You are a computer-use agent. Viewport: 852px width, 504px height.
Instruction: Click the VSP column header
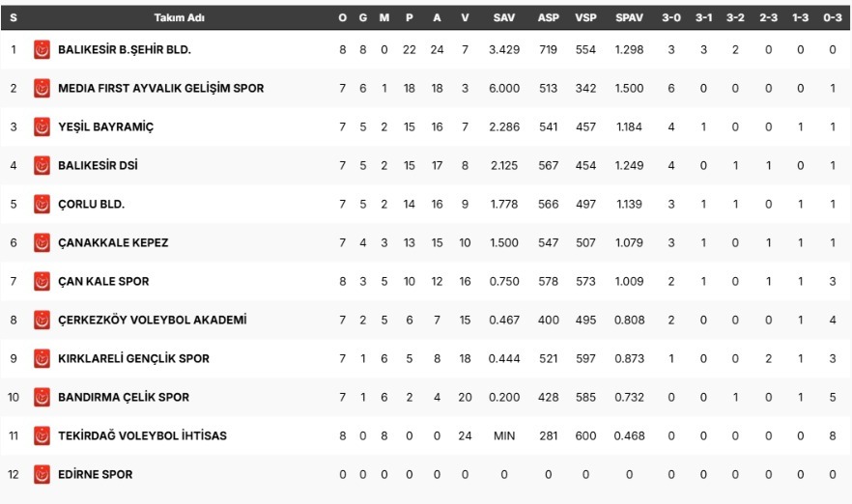pyautogui.click(x=585, y=17)
